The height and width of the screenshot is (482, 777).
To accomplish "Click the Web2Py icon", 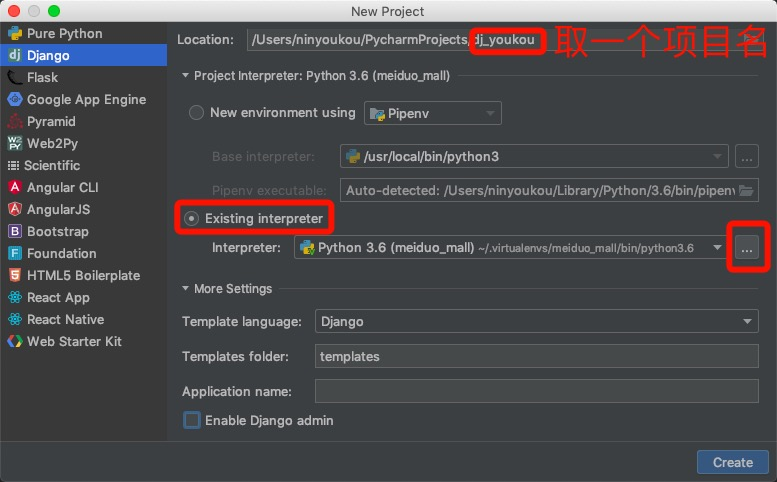I will pyautogui.click(x=15, y=143).
